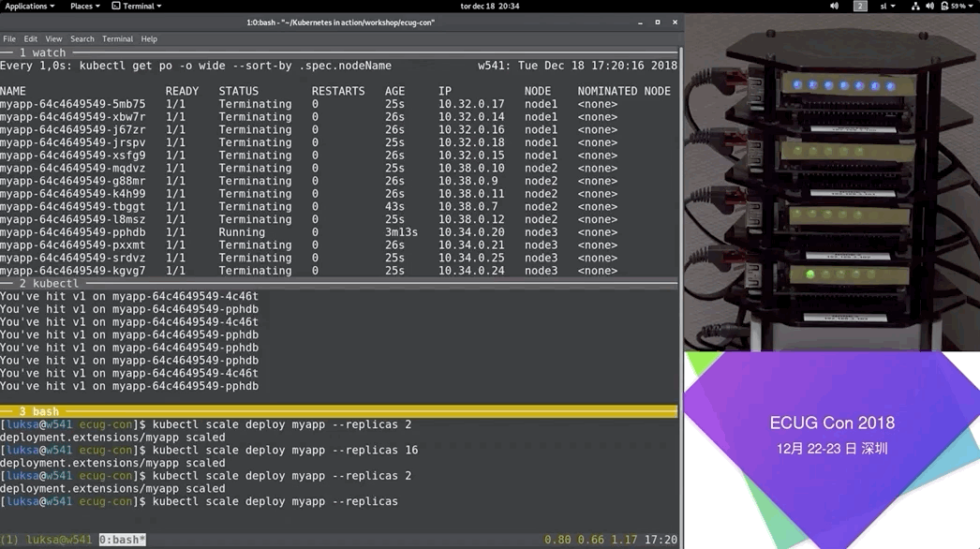Click the command with --replicas 16
This screenshot has height=549, width=980.
(285, 451)
